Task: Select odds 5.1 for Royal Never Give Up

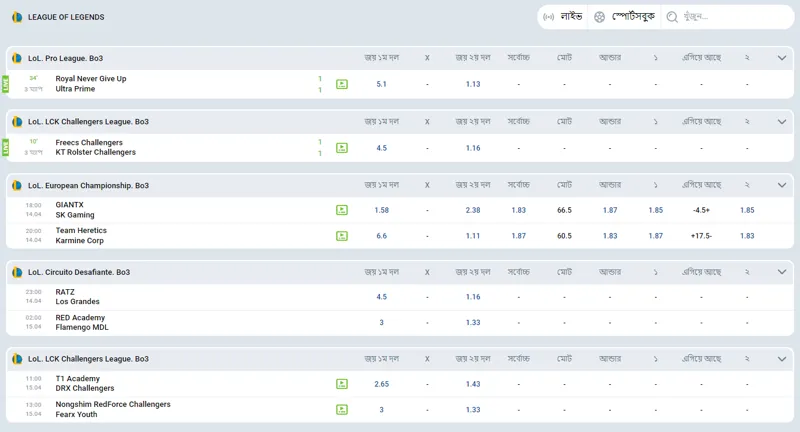Action: (381, 84)
